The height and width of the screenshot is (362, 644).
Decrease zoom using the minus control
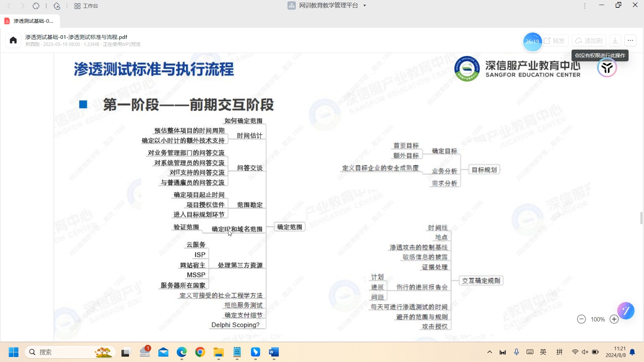(582, 319)
